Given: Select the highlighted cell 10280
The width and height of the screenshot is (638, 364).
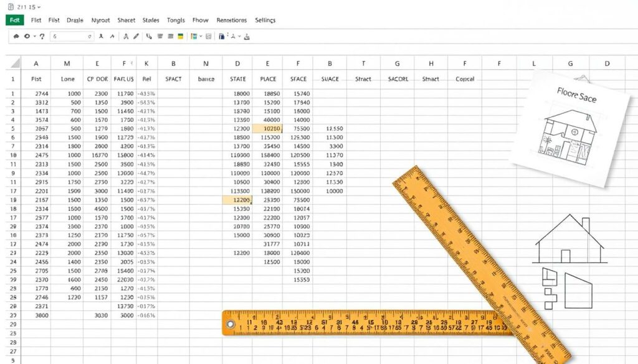Looking at the screenshot, I should (267, 128).
